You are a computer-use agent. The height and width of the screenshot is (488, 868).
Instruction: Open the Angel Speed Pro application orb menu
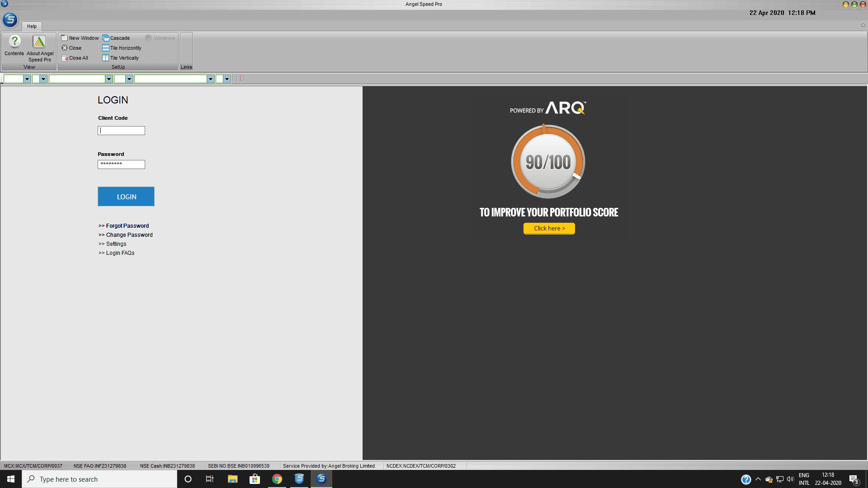[10, 20]
